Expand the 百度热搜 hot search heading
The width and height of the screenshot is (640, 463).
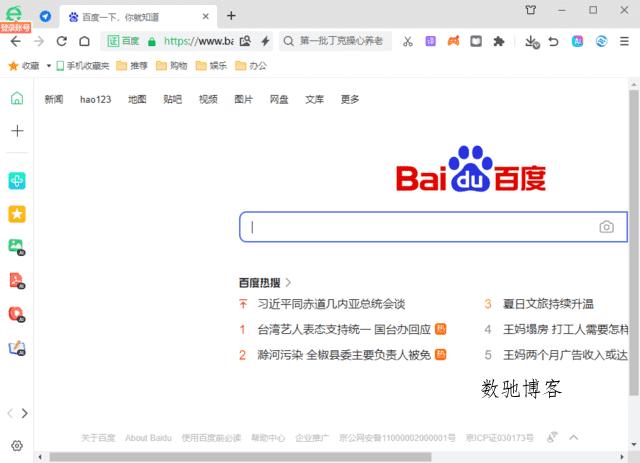click(265, 283)
